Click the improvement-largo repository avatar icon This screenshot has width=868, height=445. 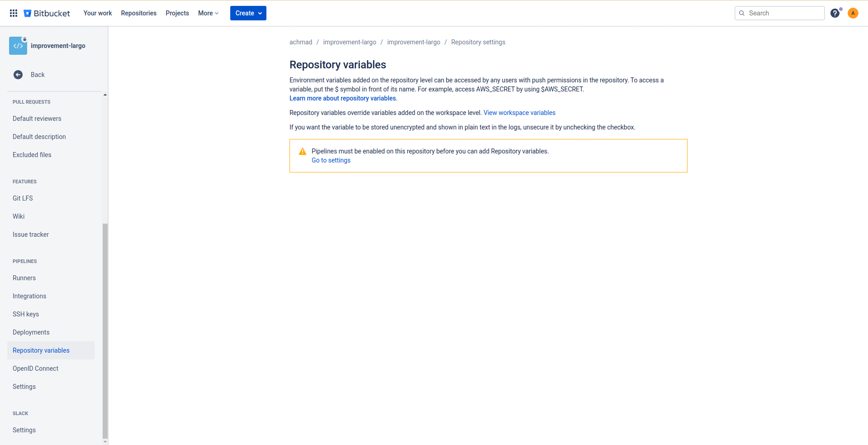[18, 46]
